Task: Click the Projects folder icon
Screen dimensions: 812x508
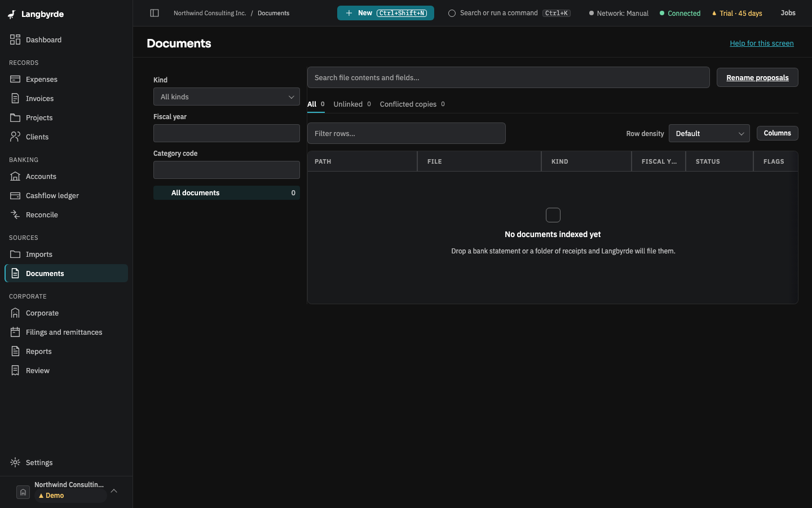Action: 15,117
